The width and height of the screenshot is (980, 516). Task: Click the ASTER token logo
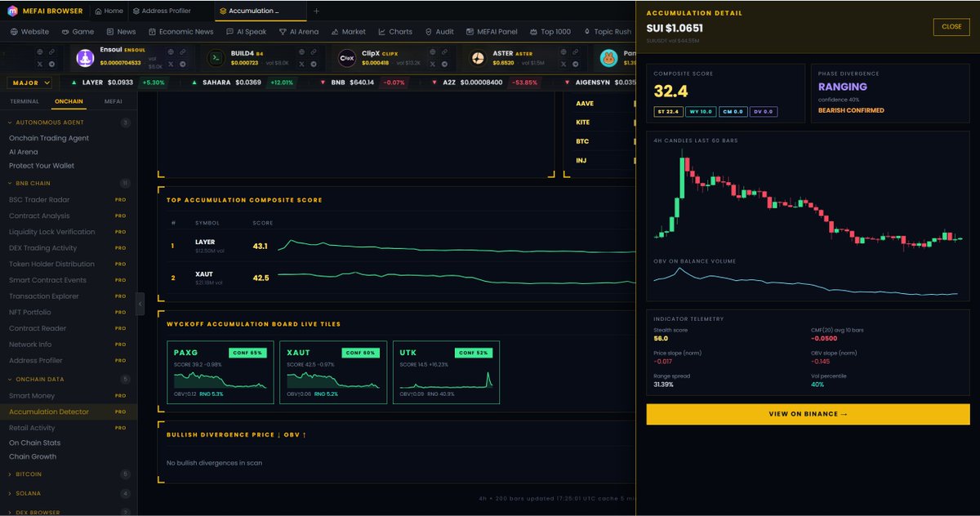pos(479,58)
